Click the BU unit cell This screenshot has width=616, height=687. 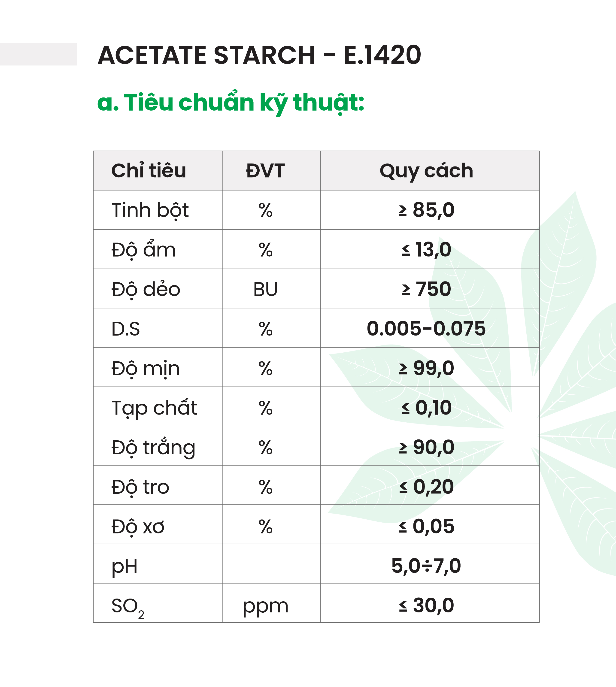pyautogui.click(x=265, y=289)
